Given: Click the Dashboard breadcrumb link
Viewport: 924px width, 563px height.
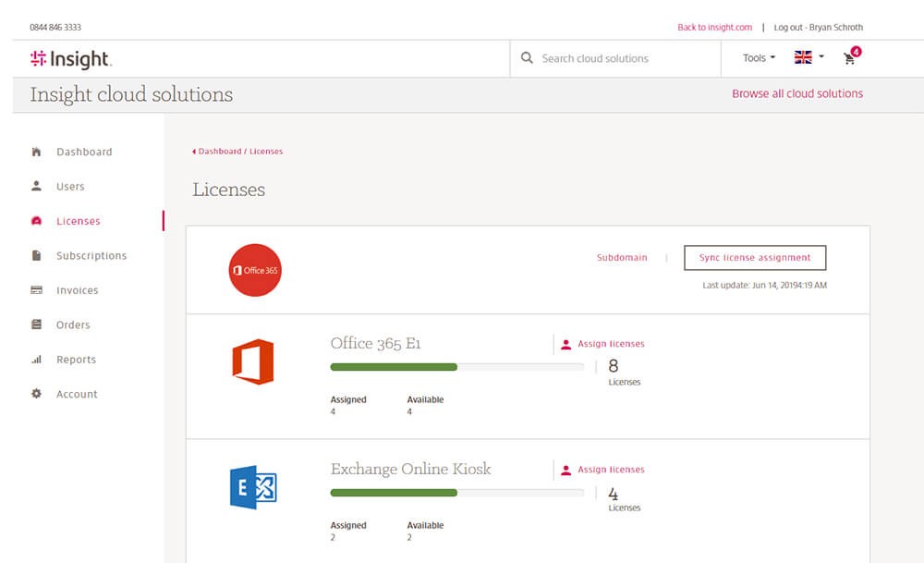Looking at the screenshot, I should tap(220, 152).
